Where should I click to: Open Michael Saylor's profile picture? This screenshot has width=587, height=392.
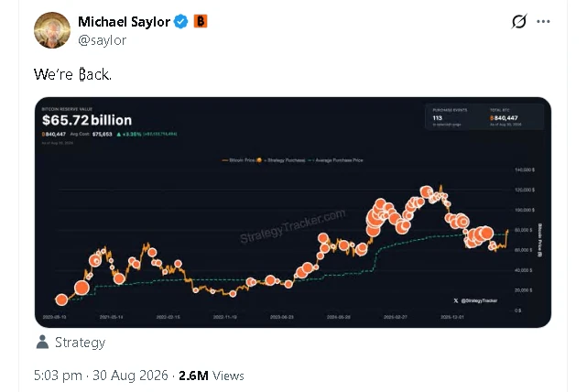(x=52, y=30)
